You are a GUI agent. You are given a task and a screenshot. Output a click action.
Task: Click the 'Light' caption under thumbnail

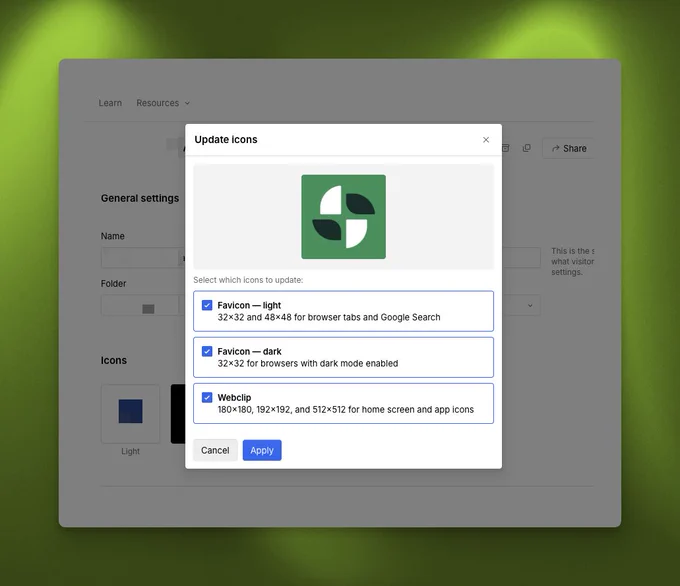click(x=131, y=452)
